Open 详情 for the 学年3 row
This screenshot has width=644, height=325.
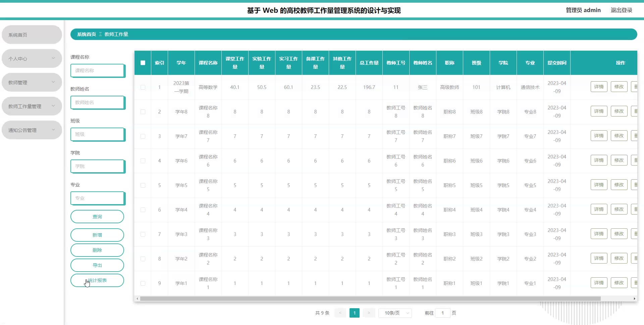[599, 234]
